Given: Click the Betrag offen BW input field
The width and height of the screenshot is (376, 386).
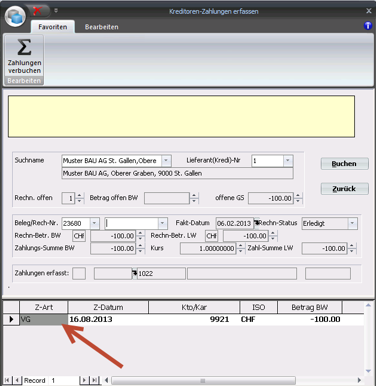Looking at the screenshot, I should 167,198.
